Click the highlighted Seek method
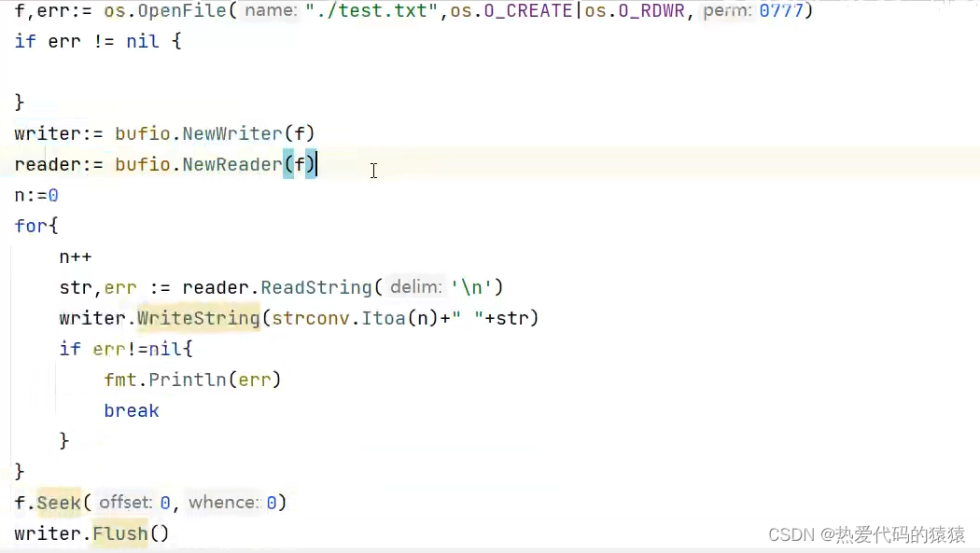Screen dimensions: 980x553 (59, 503)
